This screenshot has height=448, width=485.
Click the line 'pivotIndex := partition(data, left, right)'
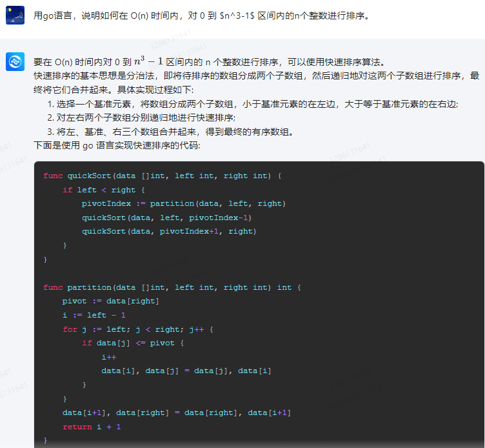184,204
